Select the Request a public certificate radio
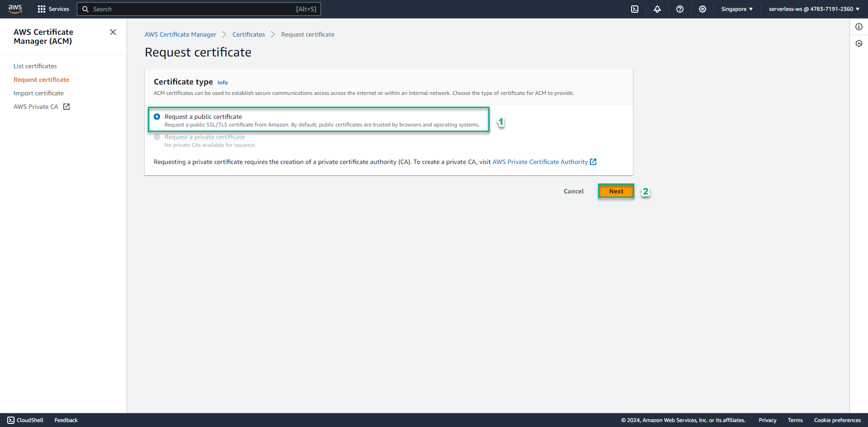 pyautogui.click(x=157, y=117)
